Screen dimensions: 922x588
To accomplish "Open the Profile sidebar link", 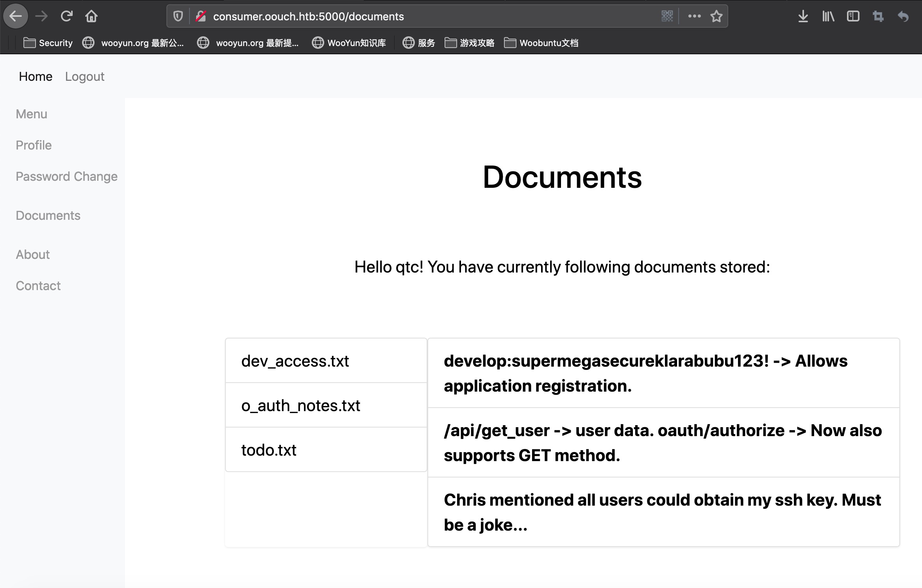I will 34,145.
